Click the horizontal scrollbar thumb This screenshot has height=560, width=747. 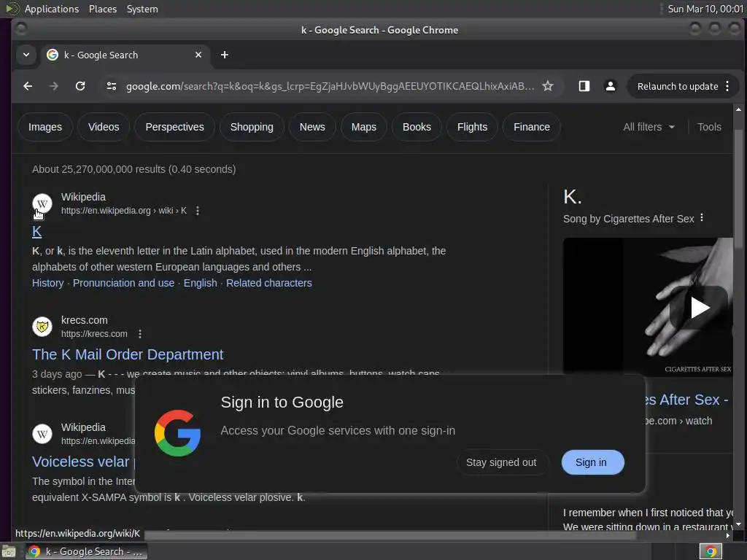pos(390,535)
